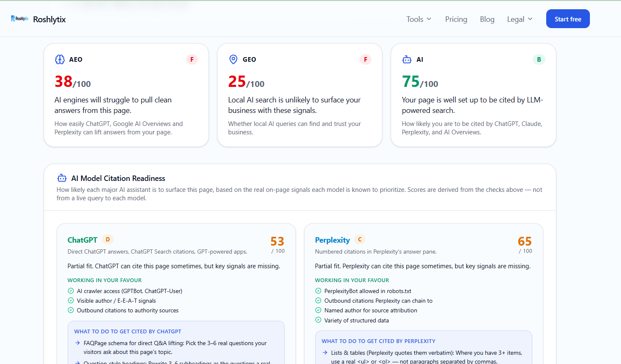
Task: Click the ChatGPT score 53
Action: tap(277, 241)
